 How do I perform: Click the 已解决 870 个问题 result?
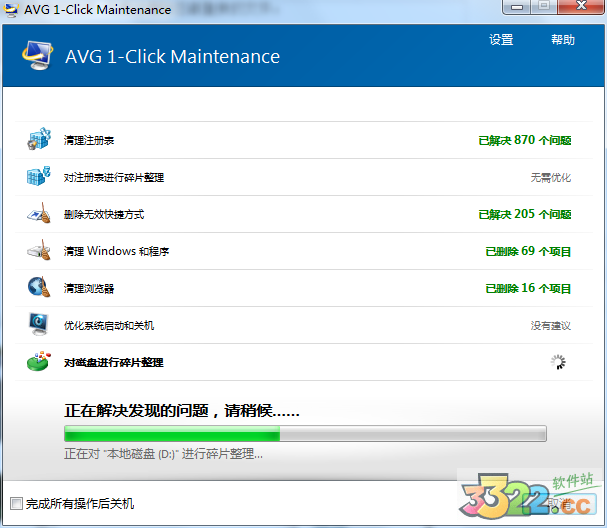(525, 140)
